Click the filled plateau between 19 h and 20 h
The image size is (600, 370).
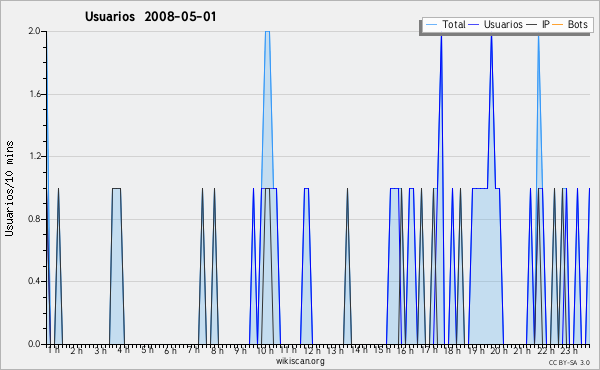click(x=486, y=266)
